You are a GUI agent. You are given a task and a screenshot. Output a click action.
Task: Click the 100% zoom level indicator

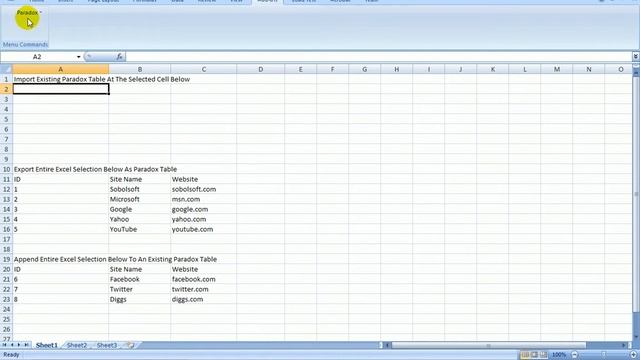[559, 355]
